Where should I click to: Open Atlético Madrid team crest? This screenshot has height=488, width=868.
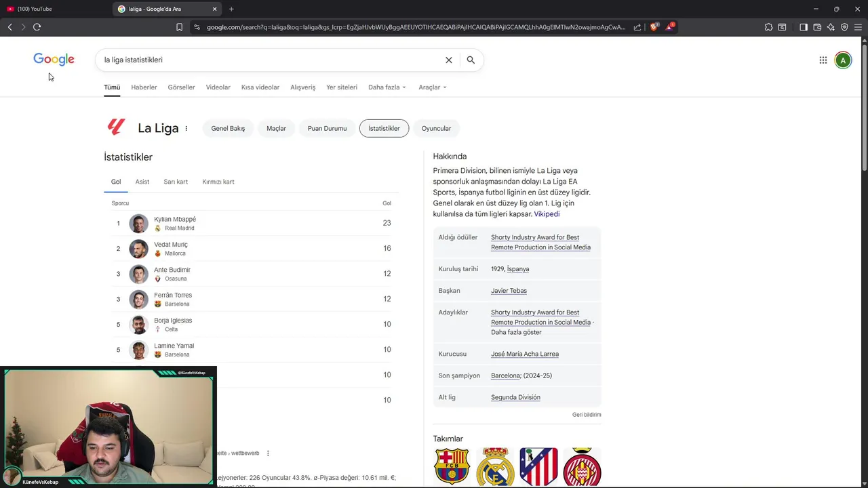[538, 466]
